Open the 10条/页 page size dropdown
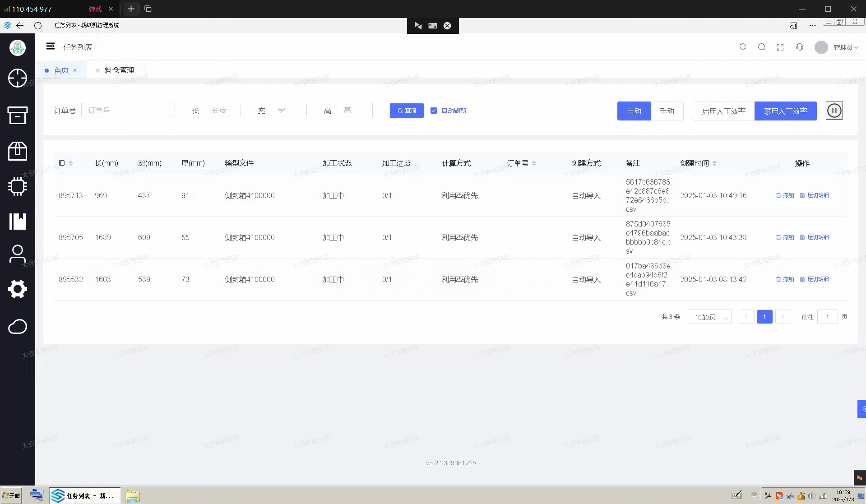The height and width of the screenshot is (504, 866). click(x=709, y=317)
